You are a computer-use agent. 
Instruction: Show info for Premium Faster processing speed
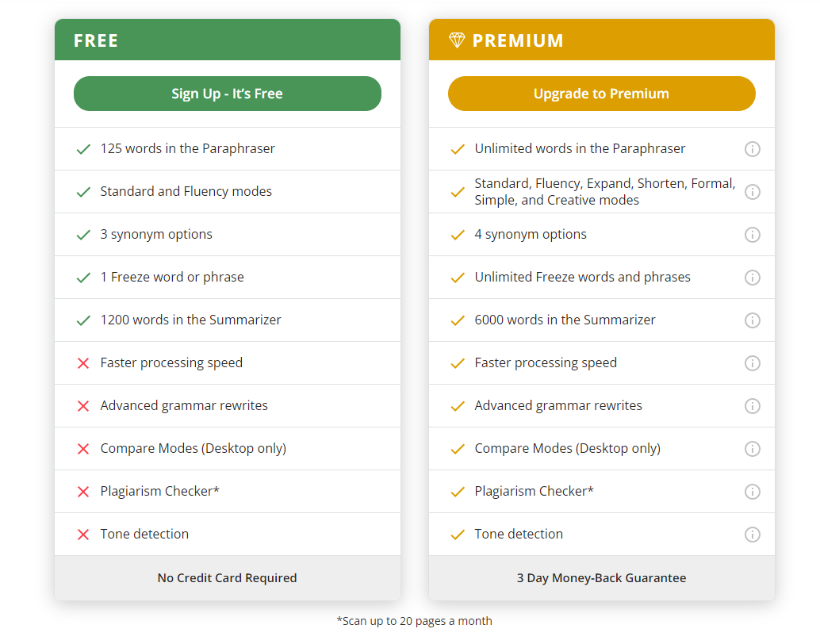pos(752,363)
